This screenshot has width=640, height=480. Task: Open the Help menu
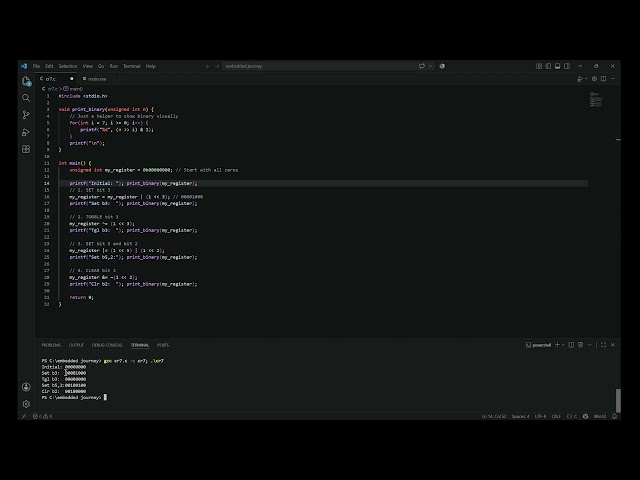pyautogui.click(x=151, y=66)
